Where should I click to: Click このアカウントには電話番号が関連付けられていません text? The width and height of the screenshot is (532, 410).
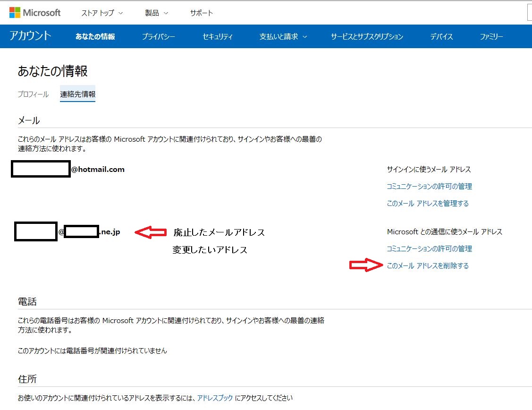pos(93,350)
